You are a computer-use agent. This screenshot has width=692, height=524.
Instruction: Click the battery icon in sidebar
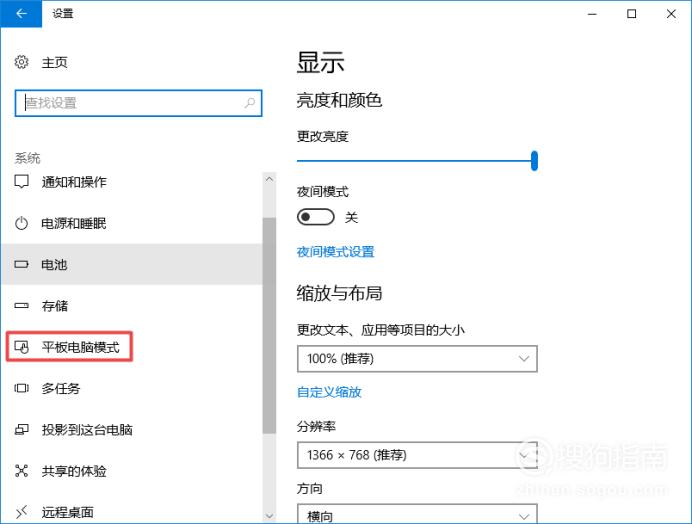pyautogui.click(x=21, y=264)
